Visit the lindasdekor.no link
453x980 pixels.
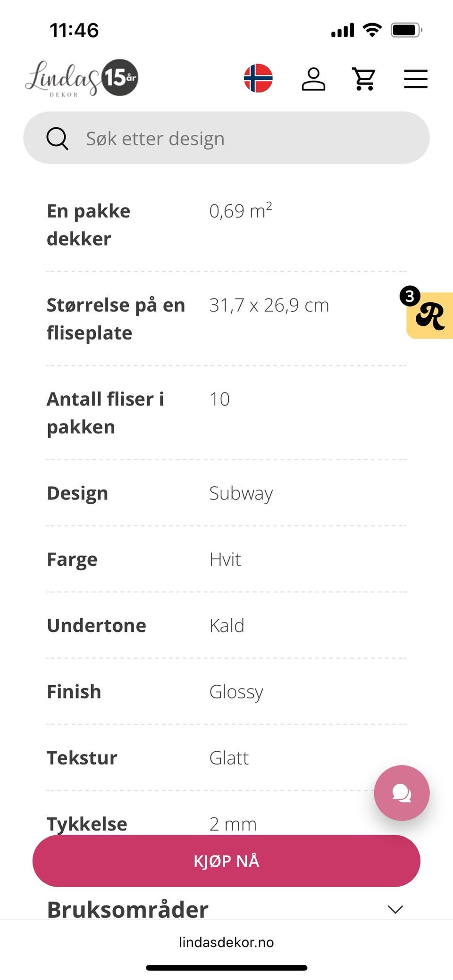[x=226, y=942]
